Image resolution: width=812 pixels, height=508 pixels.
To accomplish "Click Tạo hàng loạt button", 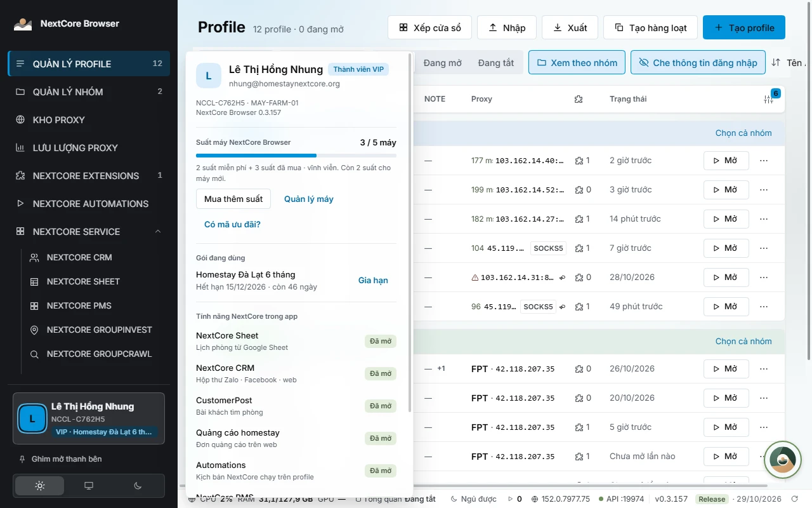I will pyautogui.click(x=650, y=28).
